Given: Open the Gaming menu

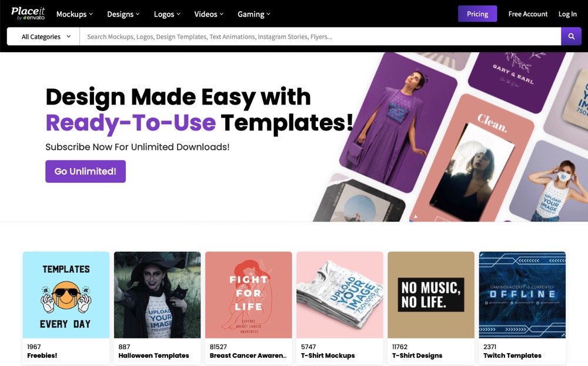Looking at the screenshot, I should [253, 14].
